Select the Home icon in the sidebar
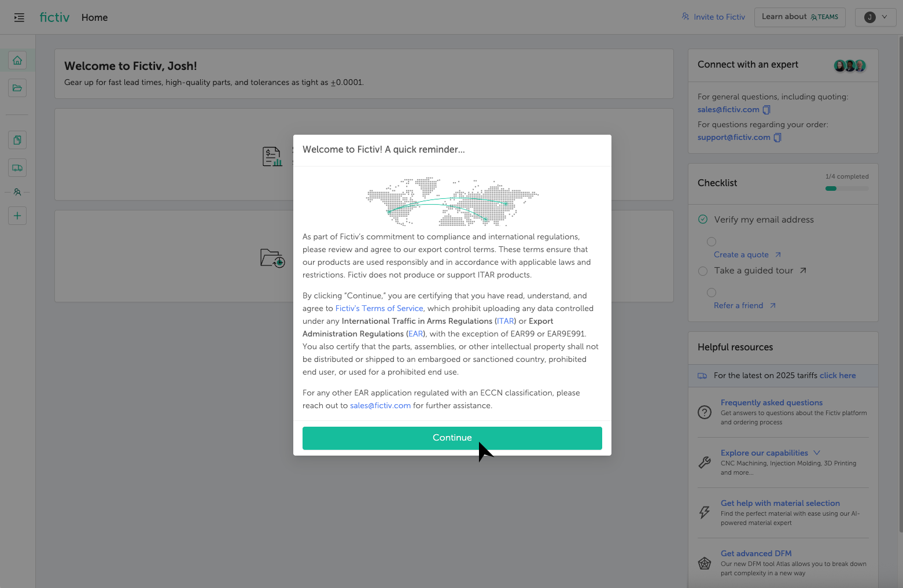 pos(17,60)
